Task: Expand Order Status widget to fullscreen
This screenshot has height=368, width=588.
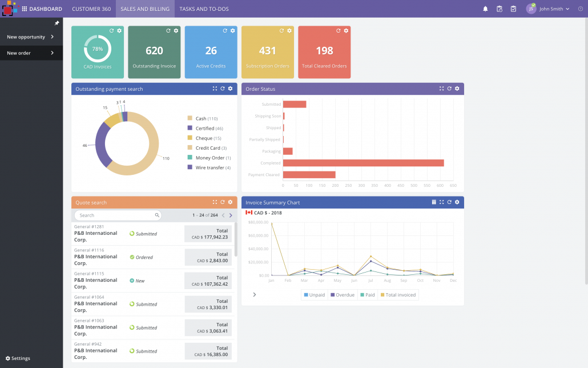Action: point(441,89)
